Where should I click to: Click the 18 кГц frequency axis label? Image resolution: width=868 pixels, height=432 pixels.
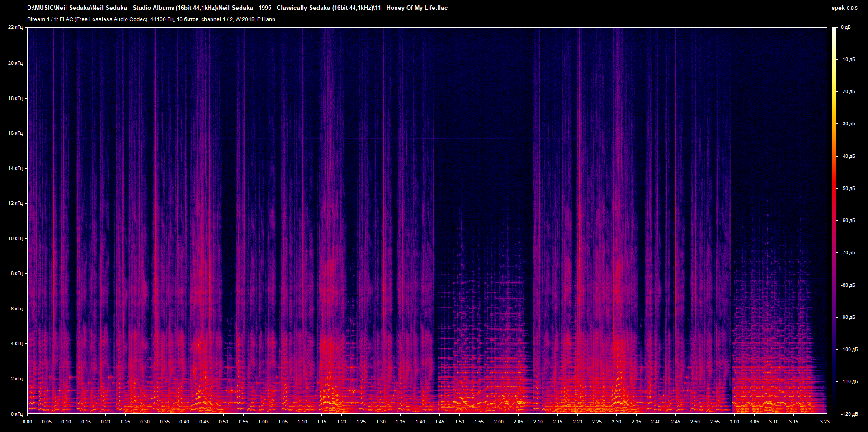click(15, 98)
